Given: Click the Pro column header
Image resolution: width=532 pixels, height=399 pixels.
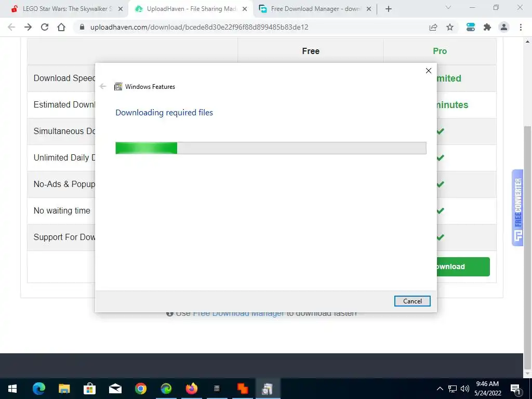Looking at the screenshot, I should [440, 51].
